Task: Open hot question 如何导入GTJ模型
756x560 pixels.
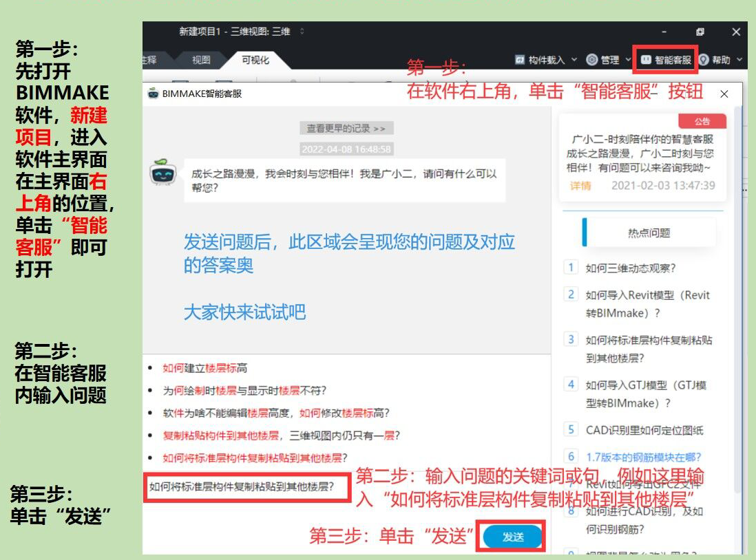Action: point(646,394)
